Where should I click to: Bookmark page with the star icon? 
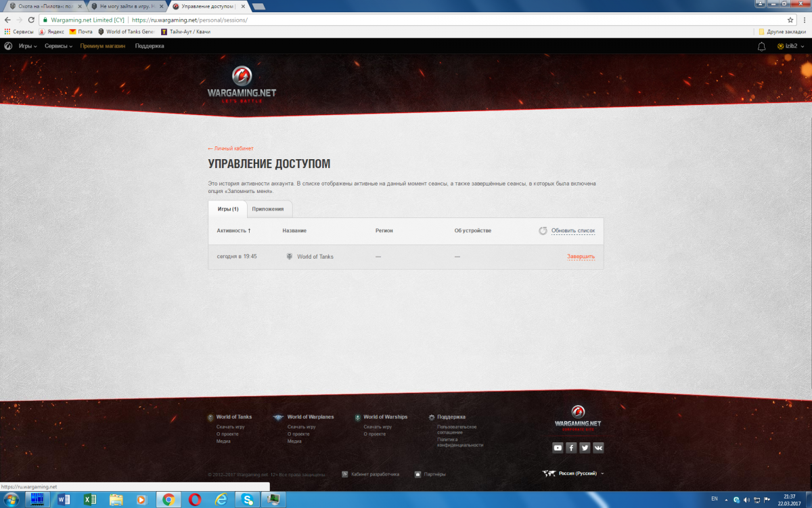[x=790, y=20]
